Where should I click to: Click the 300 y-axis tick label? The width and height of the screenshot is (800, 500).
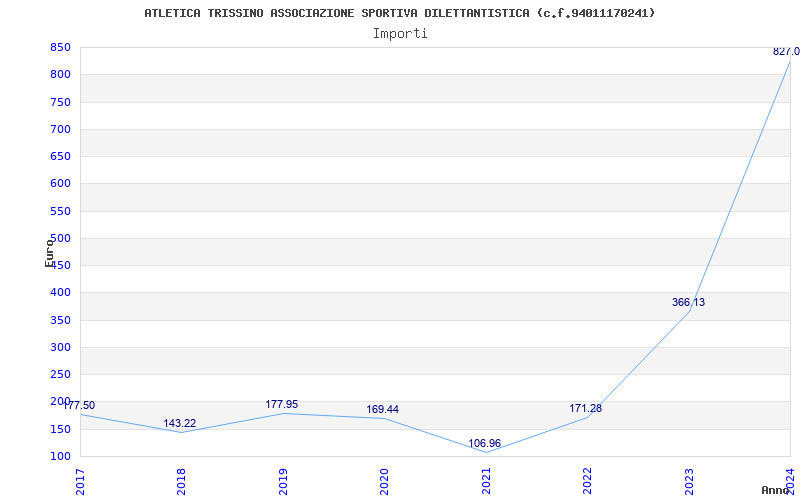[60, 347]
